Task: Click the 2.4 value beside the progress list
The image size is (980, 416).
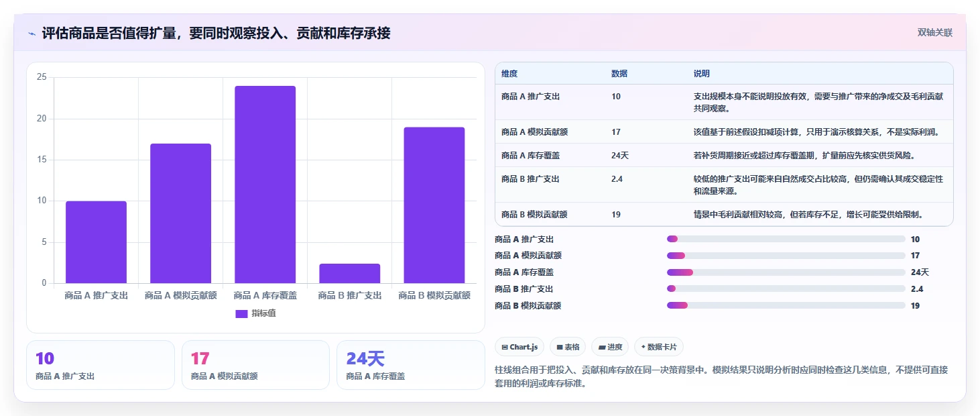Action: coord(917,289)
